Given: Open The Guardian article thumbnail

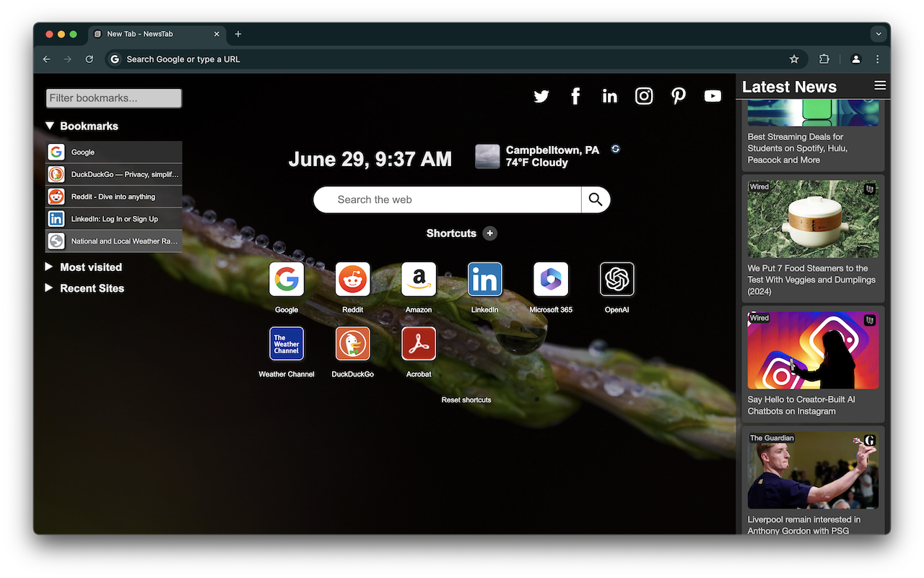Looking at the screenshot, I should 813,470.
